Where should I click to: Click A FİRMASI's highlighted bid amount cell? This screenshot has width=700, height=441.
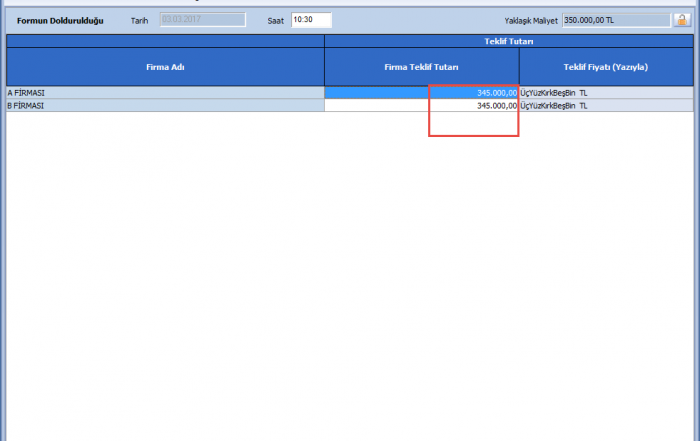click(x=421, y=93)
